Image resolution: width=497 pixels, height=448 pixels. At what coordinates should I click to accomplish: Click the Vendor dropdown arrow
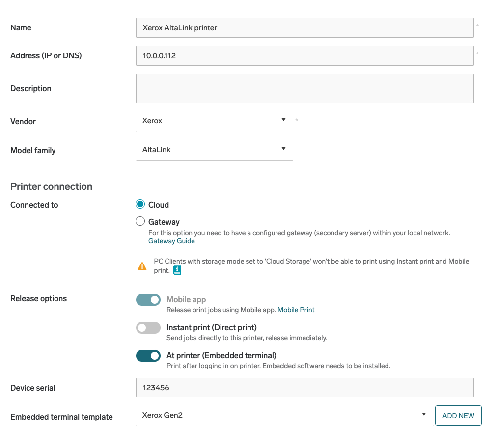coord(283,120)
